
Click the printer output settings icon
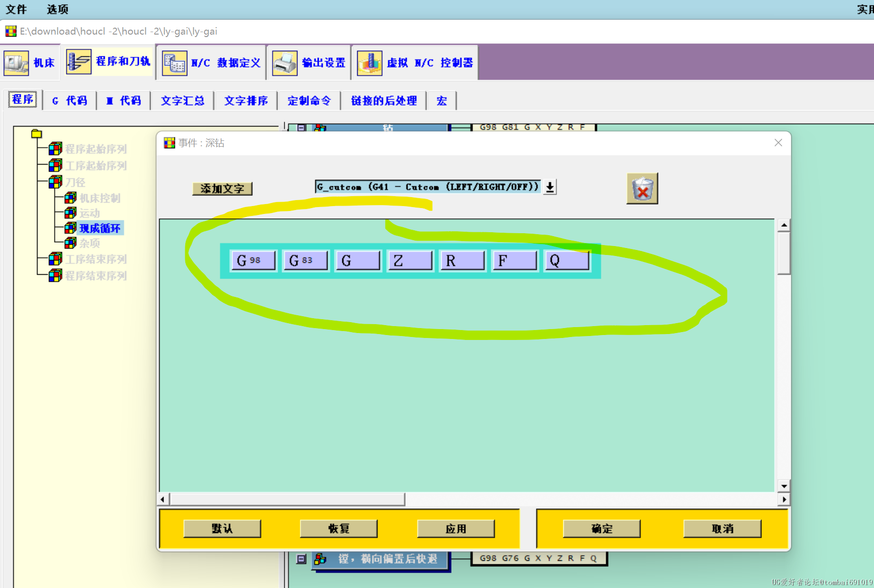[285, 63]
